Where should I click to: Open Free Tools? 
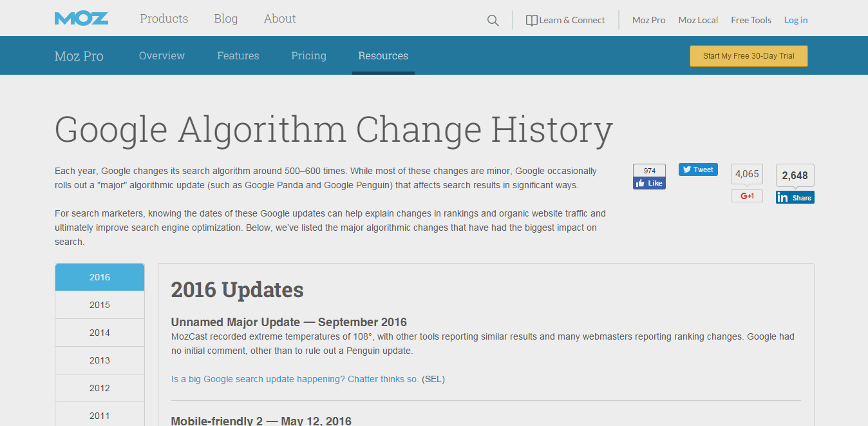click(x=751, y=20)
